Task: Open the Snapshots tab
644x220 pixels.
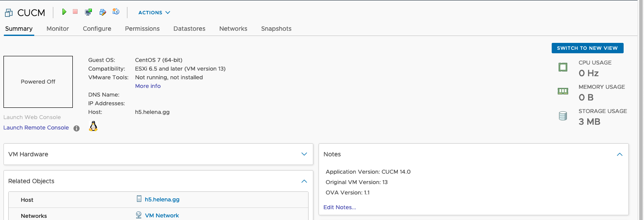Action: pyautogui.click(x=276, y=29)
